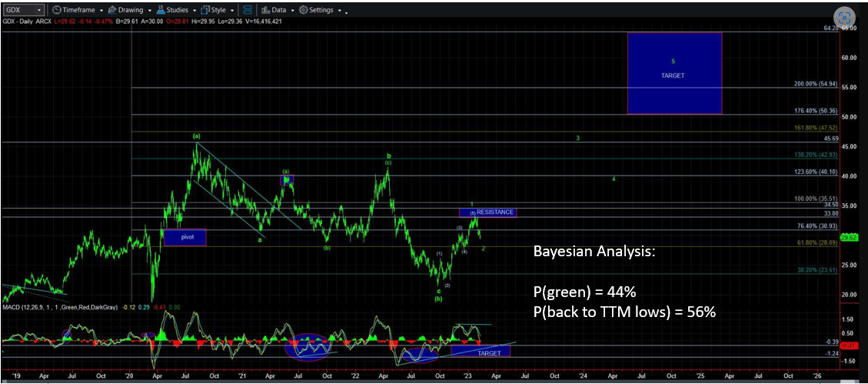
Task: Click the 60.00 price axis label
Action: (849, 58)
